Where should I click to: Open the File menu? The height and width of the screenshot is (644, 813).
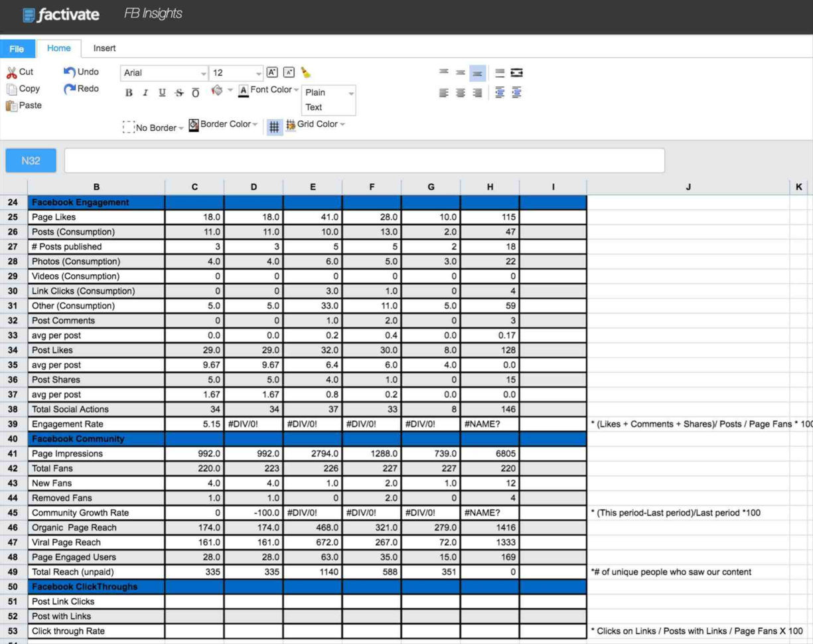click(x=17, y=48)
